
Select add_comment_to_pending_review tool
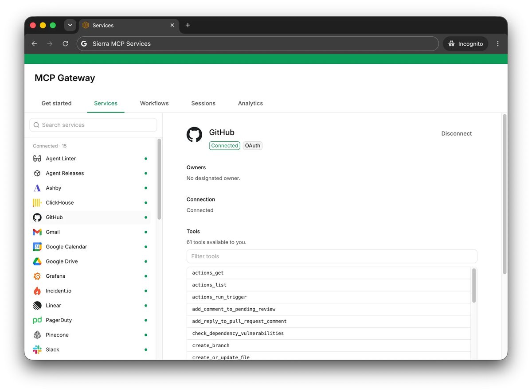pyautogui.click(x=329, y=309)
